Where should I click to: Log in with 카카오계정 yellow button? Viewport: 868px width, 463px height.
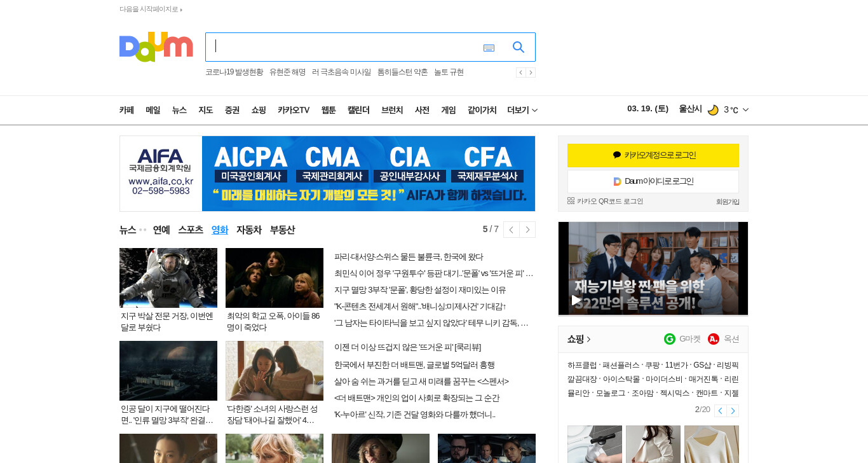653,155
